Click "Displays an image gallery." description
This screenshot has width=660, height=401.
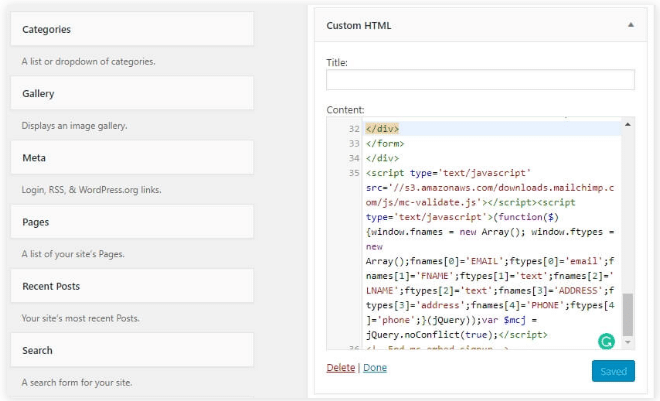75,126
